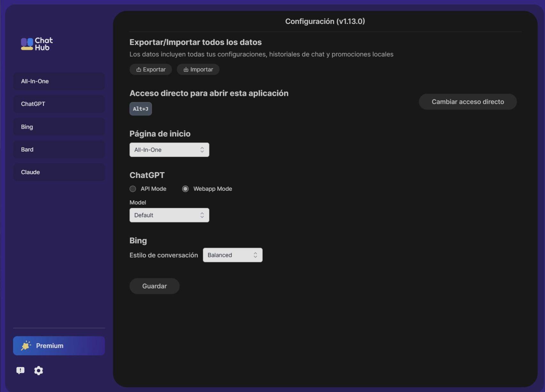Select the Webapp Mode radio button

[x=185, y=189]
